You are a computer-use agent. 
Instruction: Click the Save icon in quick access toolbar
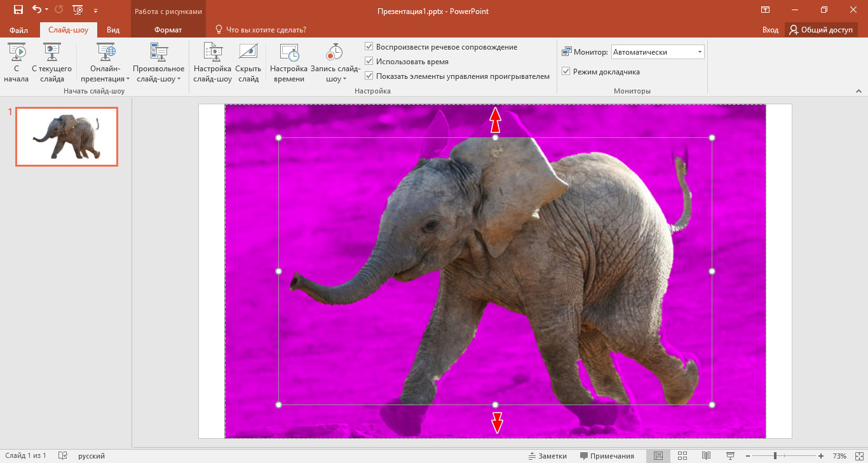coord(18,10)
